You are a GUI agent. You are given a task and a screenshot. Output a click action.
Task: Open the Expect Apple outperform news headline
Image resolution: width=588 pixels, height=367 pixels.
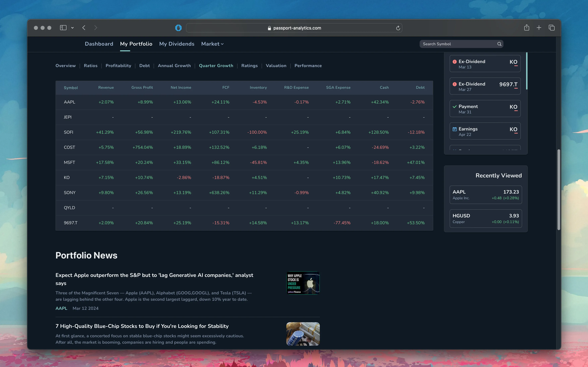[154, 279]
